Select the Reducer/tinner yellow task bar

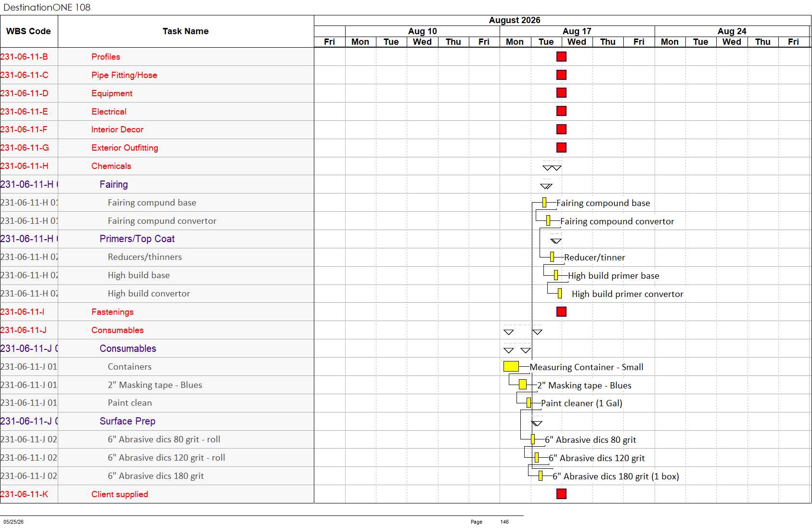coord(552,257)
